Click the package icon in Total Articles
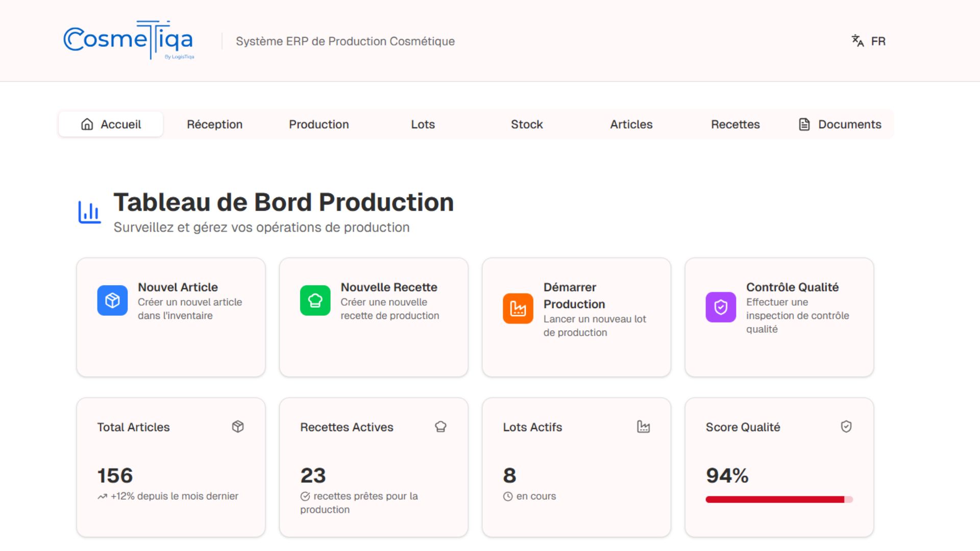980x551 pixels. (238, 427)
